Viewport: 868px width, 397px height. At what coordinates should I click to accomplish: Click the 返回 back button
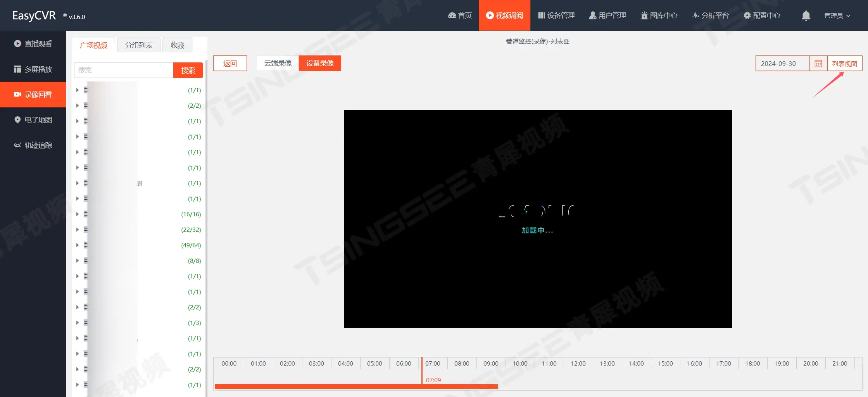click(230, 63)
